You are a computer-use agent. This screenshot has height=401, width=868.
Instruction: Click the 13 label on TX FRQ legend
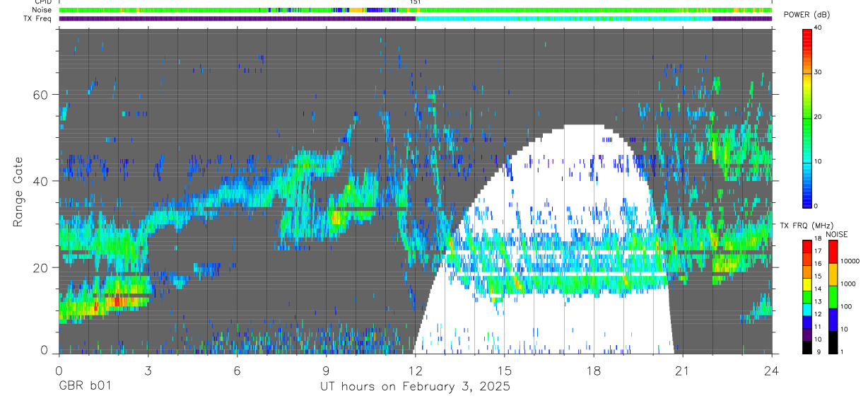[819, 301]
